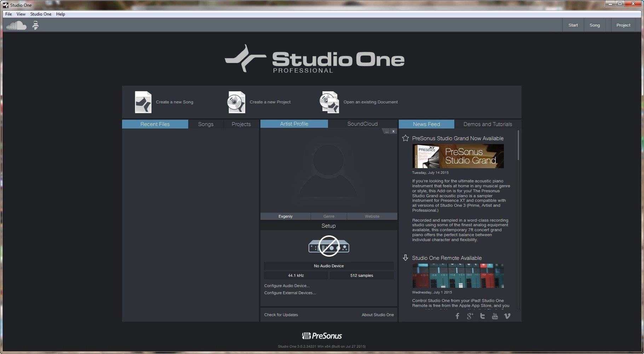Image resolution: width=644 pixels, height=354 pixels.
Task: Select the Demos and Tutorials tab
Action: [488, 124]
